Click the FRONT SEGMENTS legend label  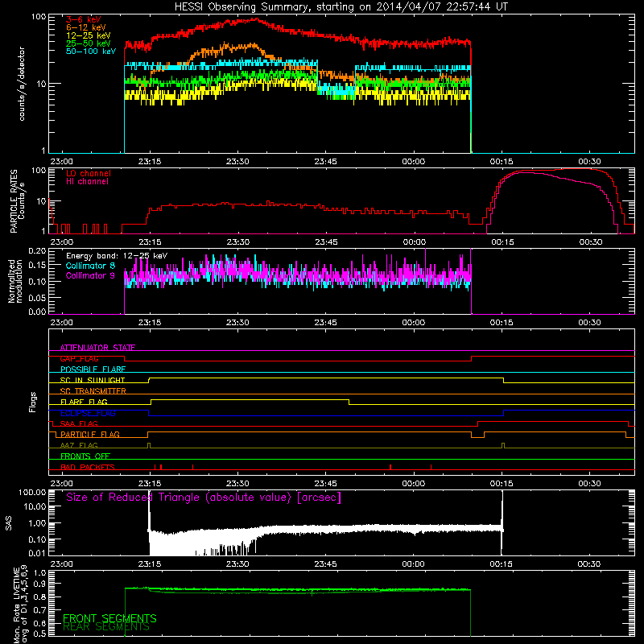point(109,618)
